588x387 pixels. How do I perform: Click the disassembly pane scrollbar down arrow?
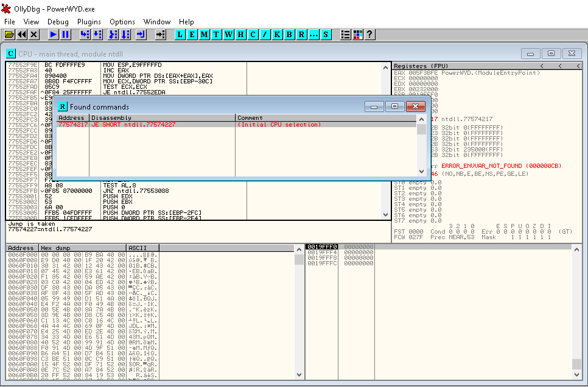tap(385, 215)
